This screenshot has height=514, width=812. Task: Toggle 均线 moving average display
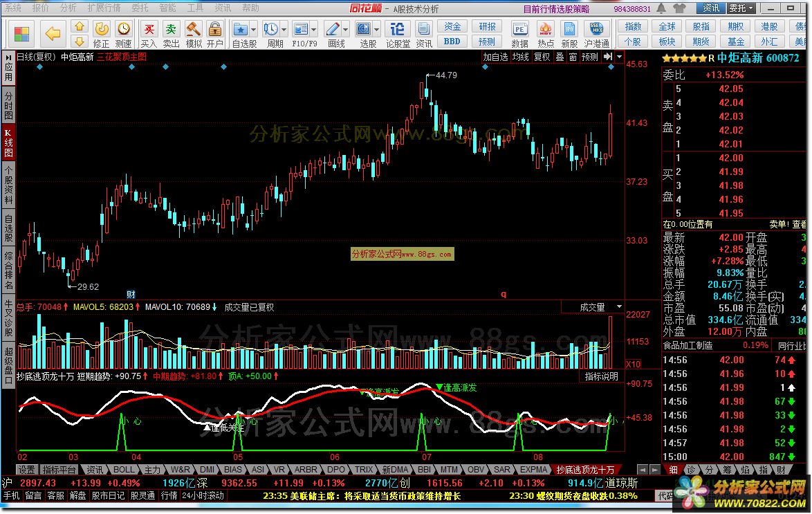point(520,57)
